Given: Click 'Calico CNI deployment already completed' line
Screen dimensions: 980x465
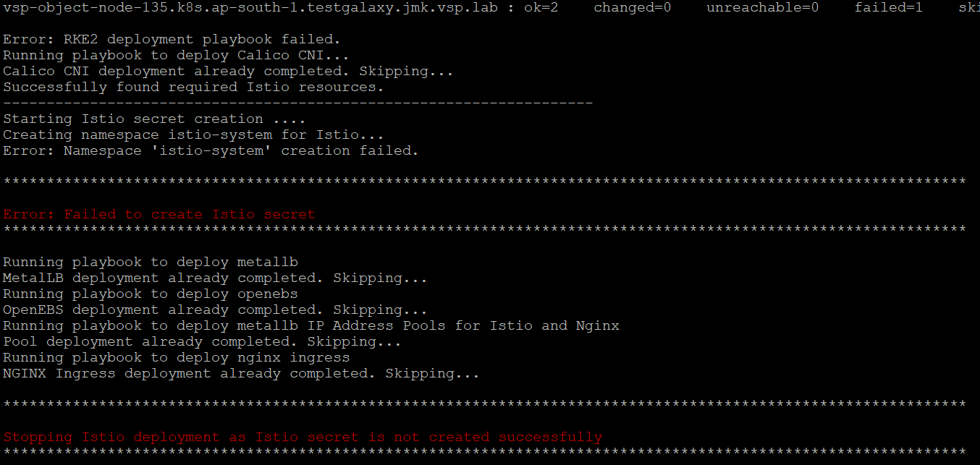Looking at the screenshot, I should [x=228, y=71].
